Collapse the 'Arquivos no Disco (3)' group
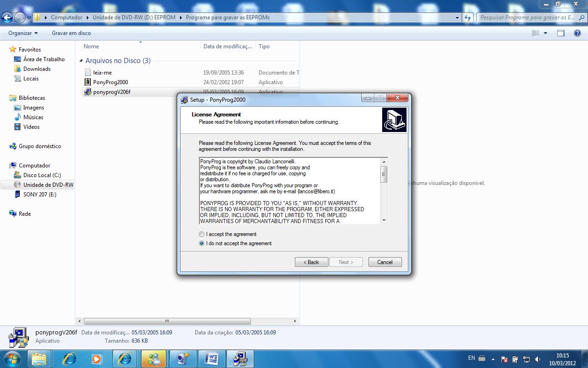Screen dimensions: 588x368 click(x=81, y=61)
